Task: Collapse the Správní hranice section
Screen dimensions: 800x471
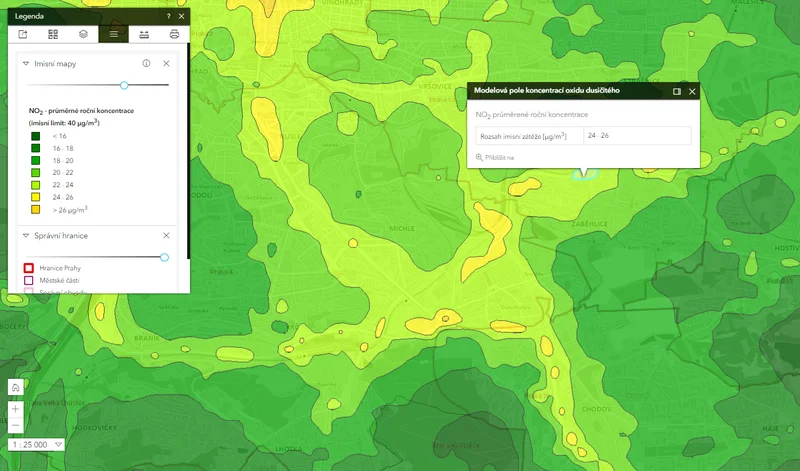Action: (26, 235)
